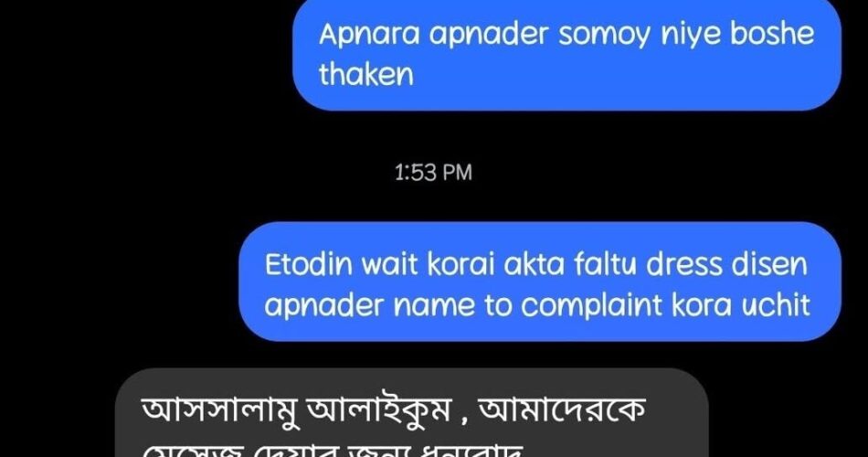The image size is (868, 457).
Task: Select the 'Etodin wait korai' message bubble
Action: 540,282
